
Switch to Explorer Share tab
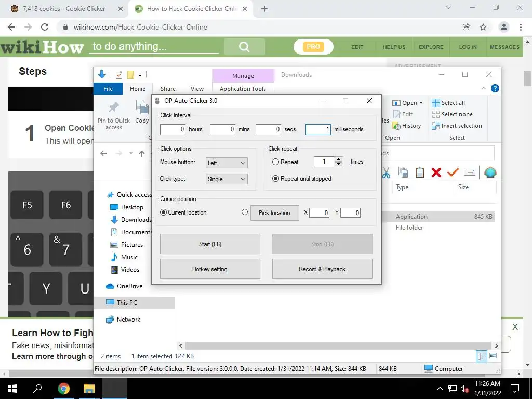click(x=168, y=88)
